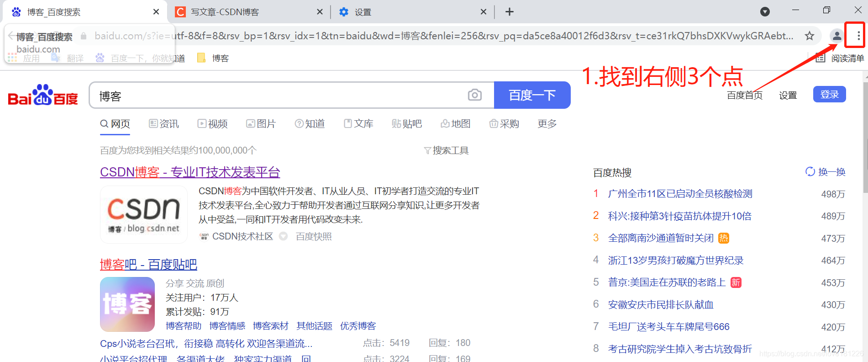Viewport: 868px width, 362px height.
Task: Click the 博客 tieba thumbnail image
Action: (127, 304)
